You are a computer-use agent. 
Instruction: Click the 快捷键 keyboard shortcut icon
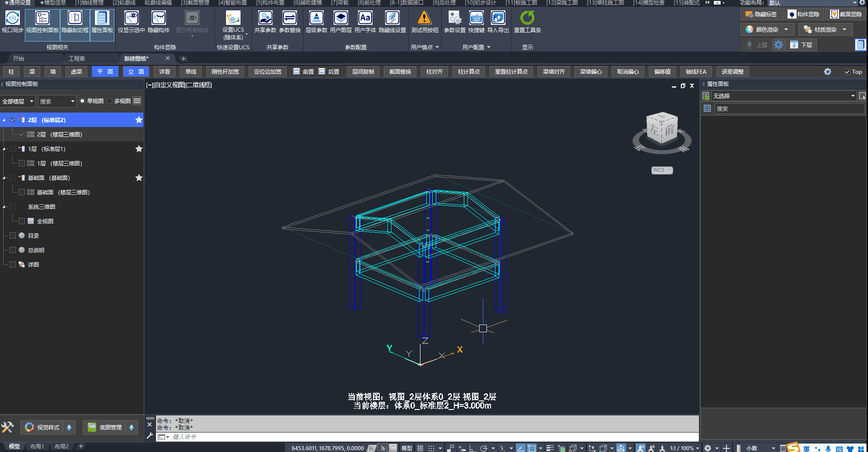(476, 19)
